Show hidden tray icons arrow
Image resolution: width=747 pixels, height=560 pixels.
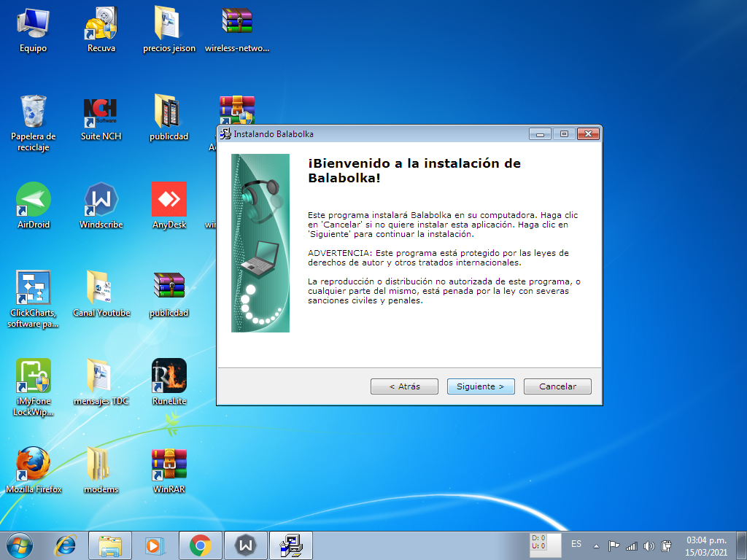click(596, 546)
